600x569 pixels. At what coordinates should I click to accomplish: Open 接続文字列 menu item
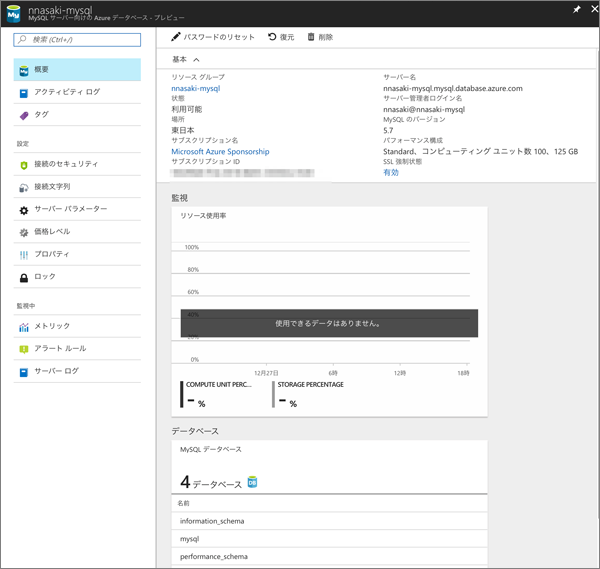click(77, 187)
